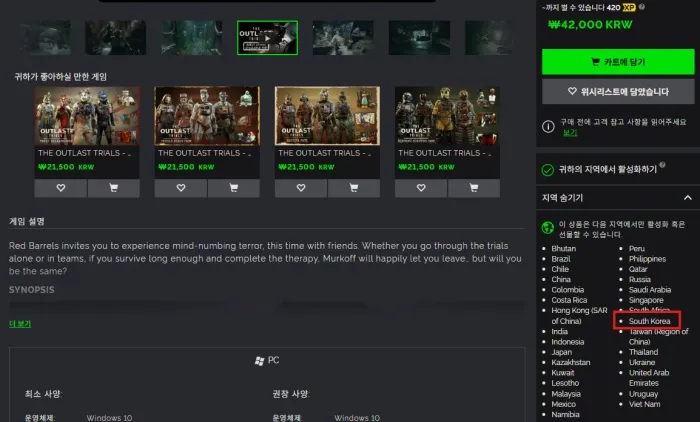Select the second screenshot thumbnail in gallery
Viewport: 700px width, 422px height.
coord(116,38)
